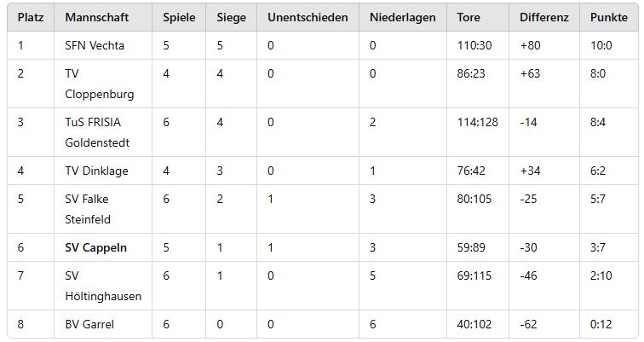Select the Mannschaft column header
Image resolution: width=644 pixels, height=342 pixels.
pos(96,17)
